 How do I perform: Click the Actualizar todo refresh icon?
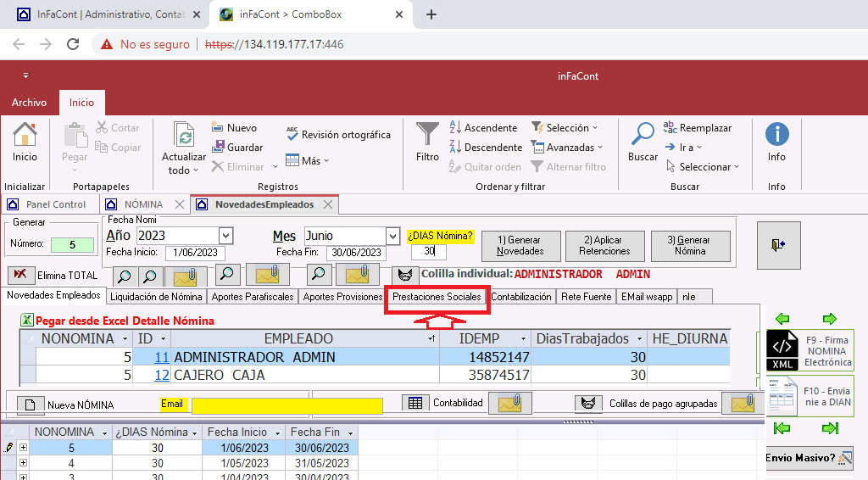point(184,136)
